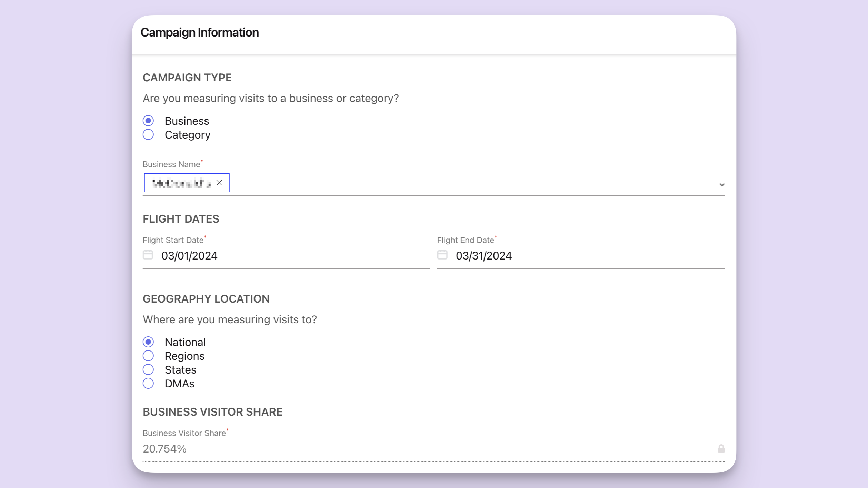
Task: Remove the selected business name chip
Action: (x=219, y=183)
